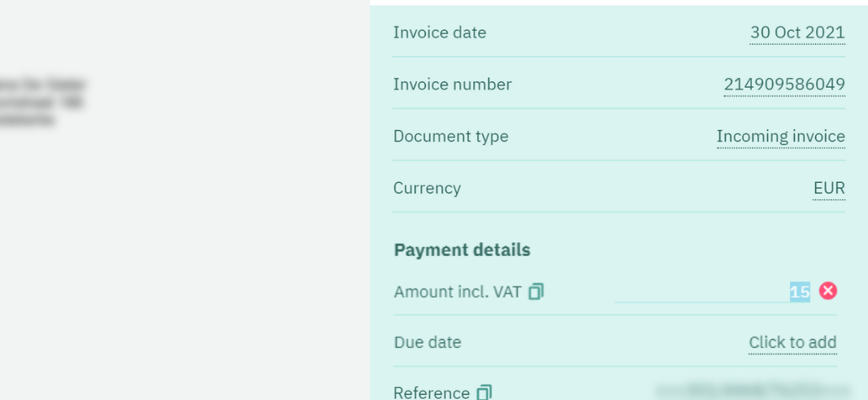Click the blurred Reference value

click(x=753, y=390)
